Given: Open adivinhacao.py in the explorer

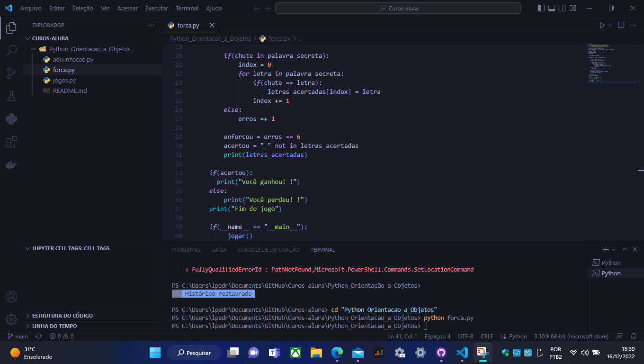Looking at the screenshot, I should point(73,59).
